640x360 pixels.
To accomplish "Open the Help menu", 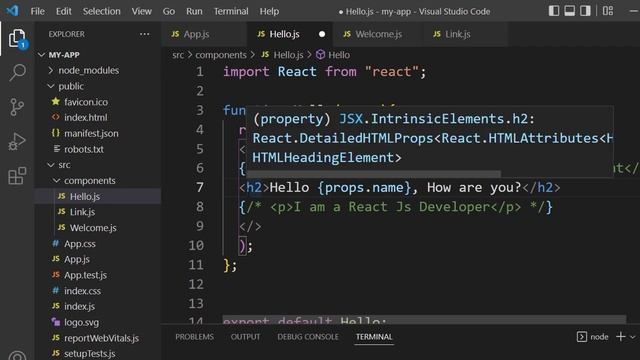I will [x=269, y=11].
